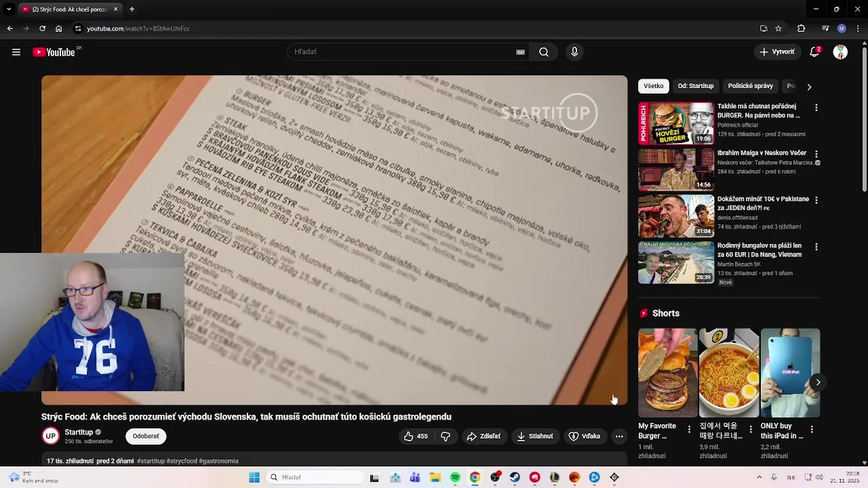
Task: Select the Strýc Food browser tab
Action: (70, 9)
